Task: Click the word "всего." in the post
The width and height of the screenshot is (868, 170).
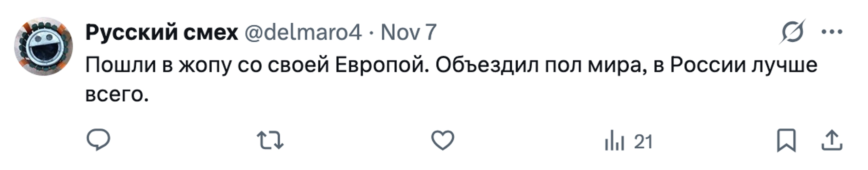Action: pyautogui.click(x=117, y=94)
